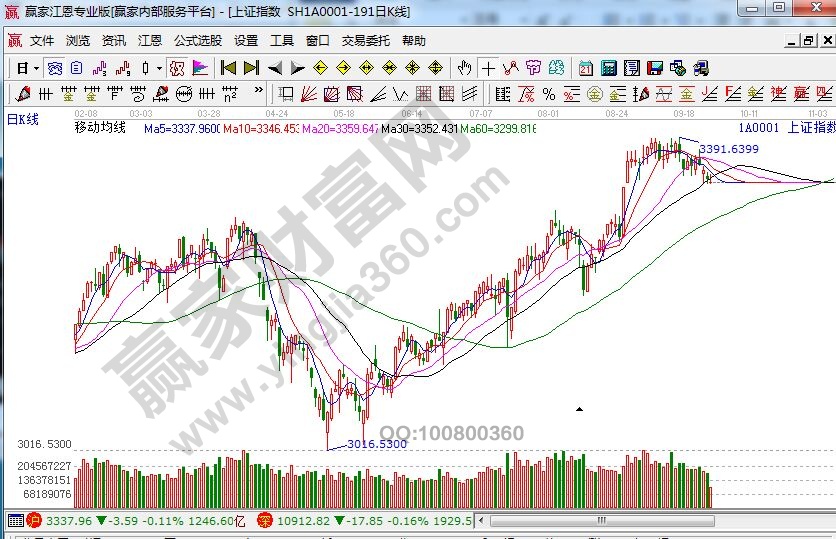Image resolution: width=836 pixels, height=539 pixels.
Task: Click the 日K线 label on the chart
Action: (23, 119)
